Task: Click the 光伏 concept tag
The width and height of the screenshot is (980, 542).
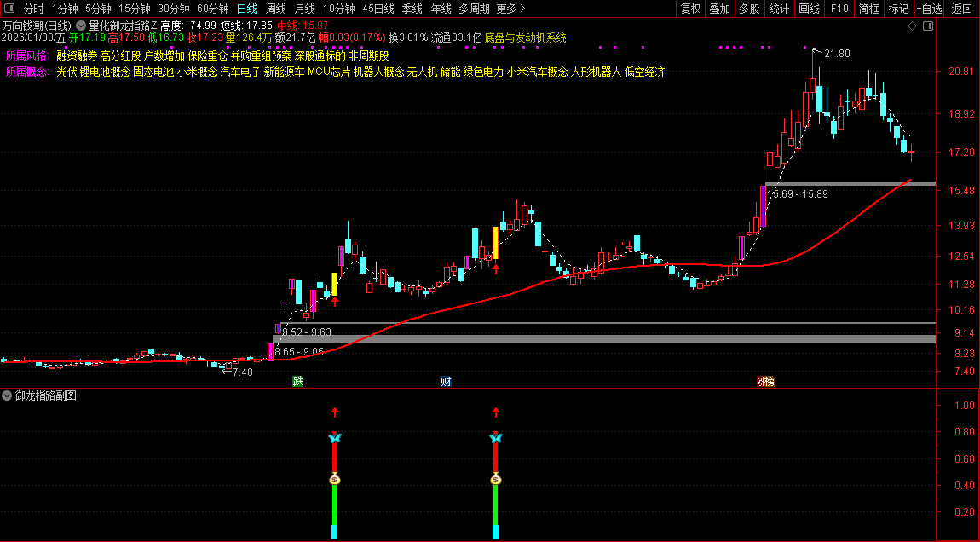Action: pos(66,72)
